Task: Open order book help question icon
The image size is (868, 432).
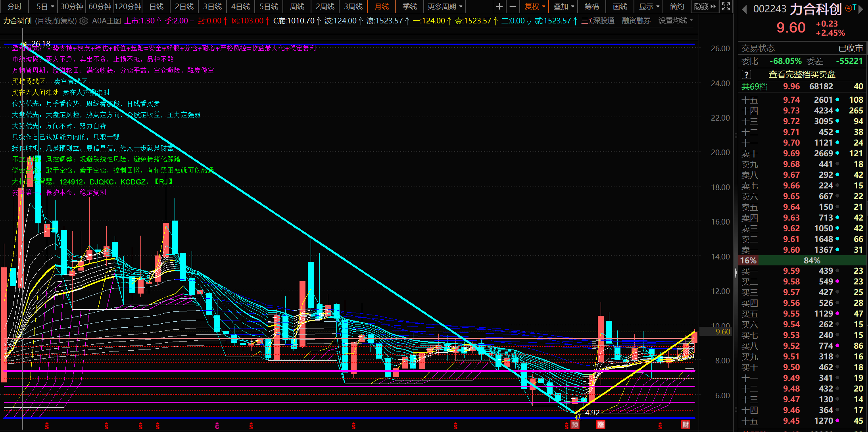Action: 746,75
